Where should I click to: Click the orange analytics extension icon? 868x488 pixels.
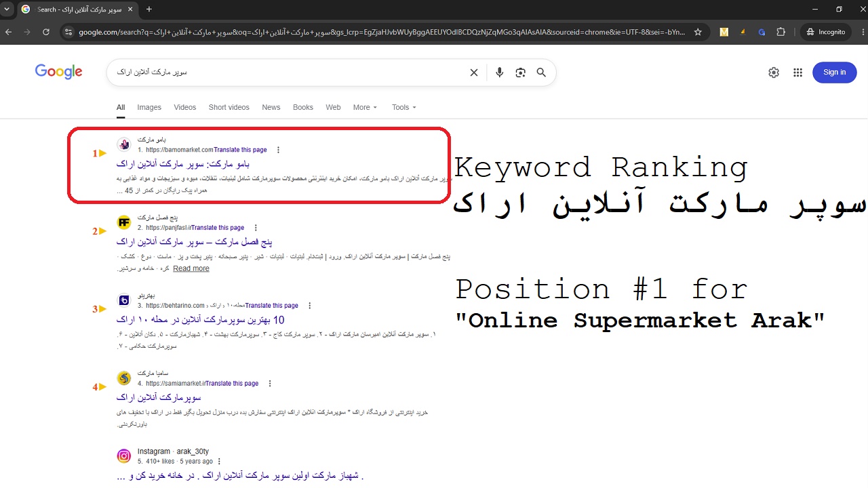tap(743, 32)
